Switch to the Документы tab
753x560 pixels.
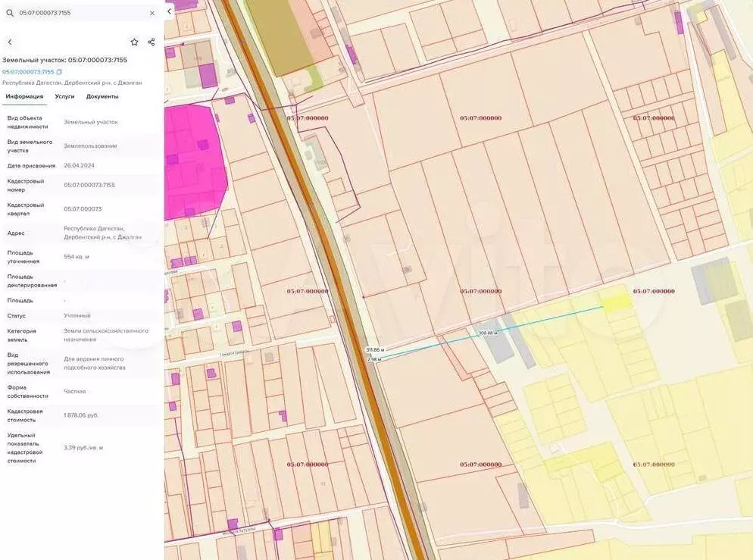point(102,96)
